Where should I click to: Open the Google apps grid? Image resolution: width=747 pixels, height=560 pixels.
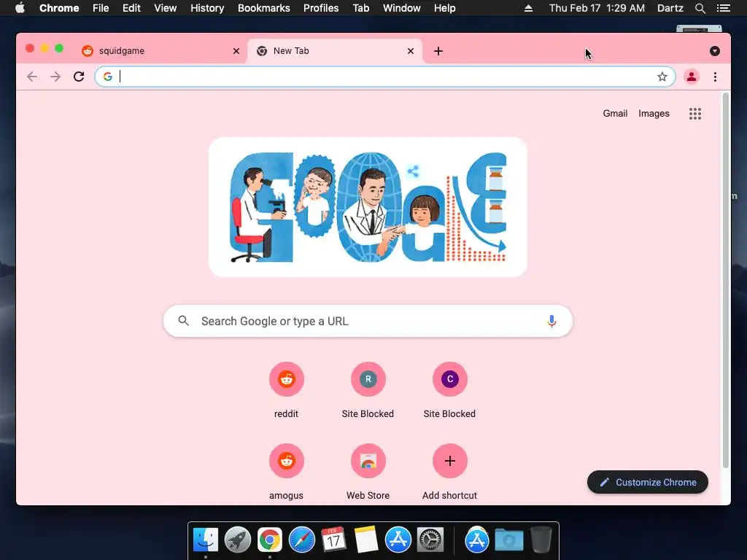click(695, 114)
